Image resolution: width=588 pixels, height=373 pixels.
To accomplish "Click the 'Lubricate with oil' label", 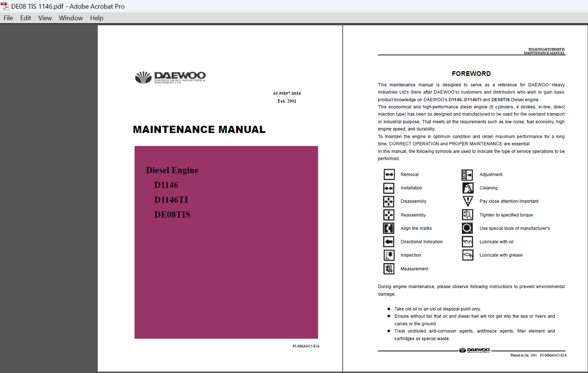I will coord(496,242).
